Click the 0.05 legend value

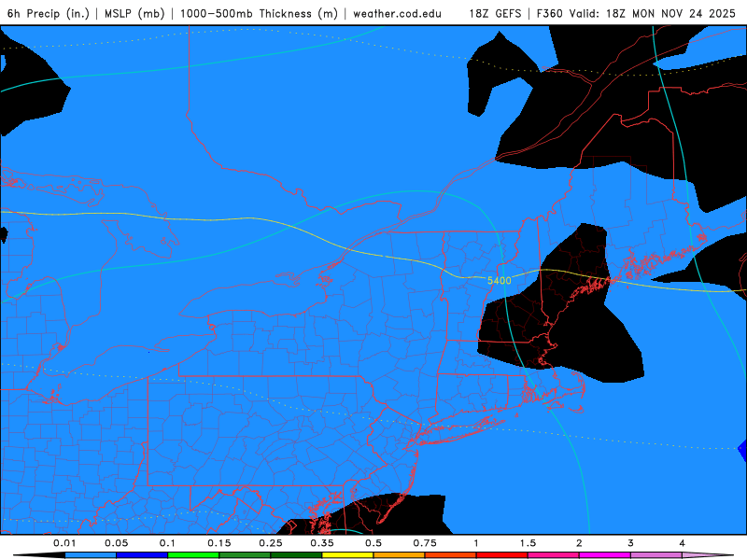116,543
